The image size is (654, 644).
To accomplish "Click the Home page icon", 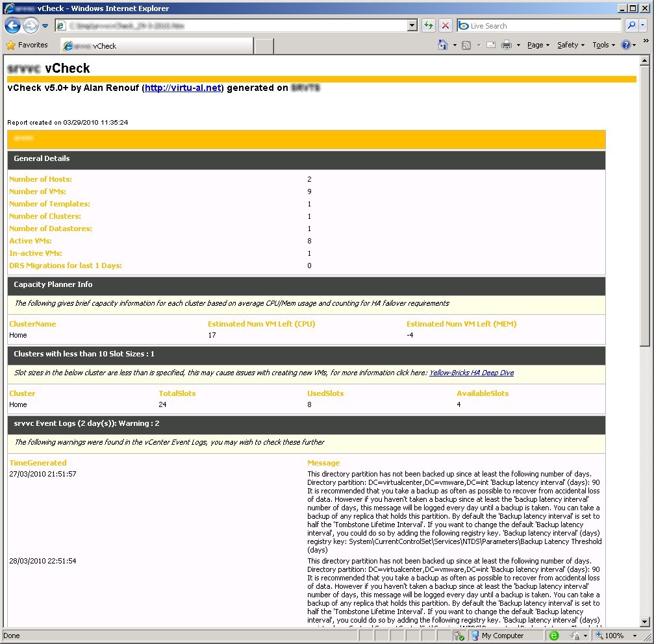I will (x=442, y=45).
